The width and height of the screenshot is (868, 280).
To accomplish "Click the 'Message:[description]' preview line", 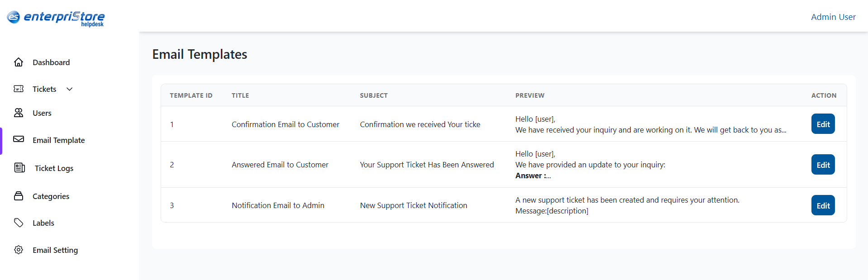I will tap(552, 211).
